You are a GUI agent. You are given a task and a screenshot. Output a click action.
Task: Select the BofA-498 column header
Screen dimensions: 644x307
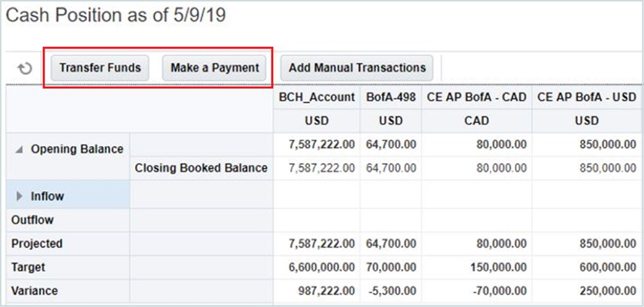pos(391,97)
